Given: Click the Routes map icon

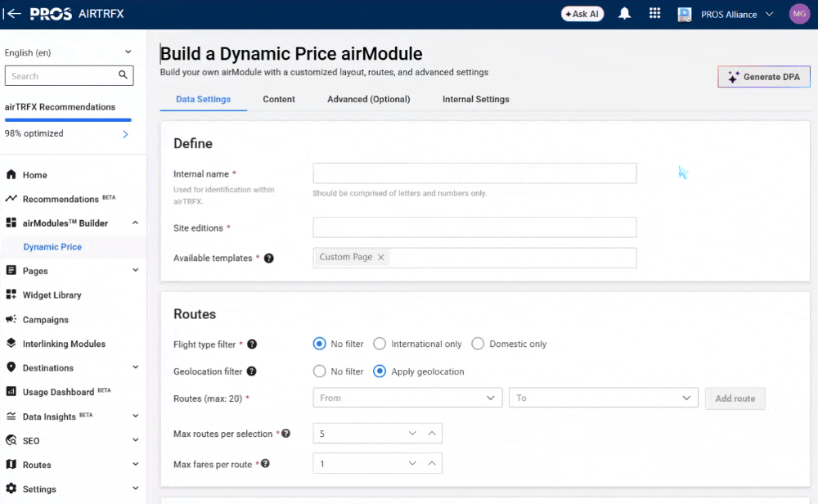Looking at the screenshot, I should click(11, 465).
